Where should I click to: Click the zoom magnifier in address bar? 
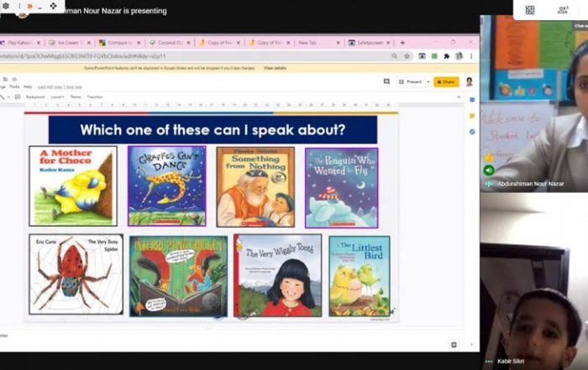click(395, 56)
